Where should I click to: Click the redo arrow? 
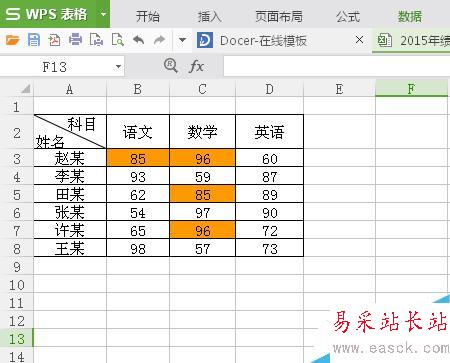pos(160,40)
